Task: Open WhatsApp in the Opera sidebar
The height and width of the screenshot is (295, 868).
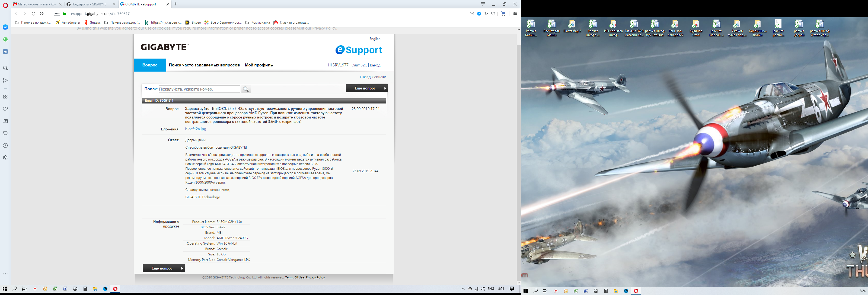Action: click(5, 39)
